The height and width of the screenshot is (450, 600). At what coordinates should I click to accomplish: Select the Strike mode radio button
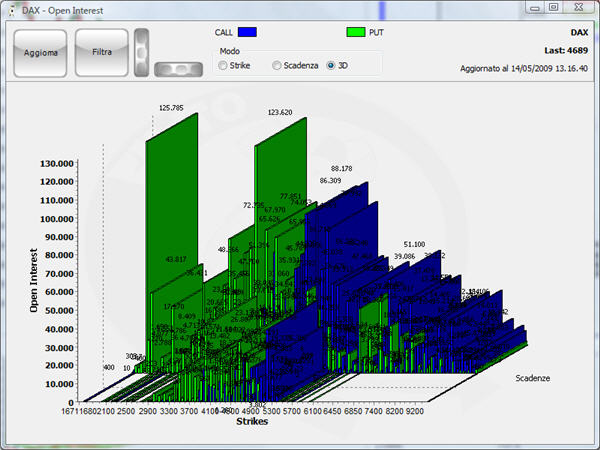[x=223, y=65]
